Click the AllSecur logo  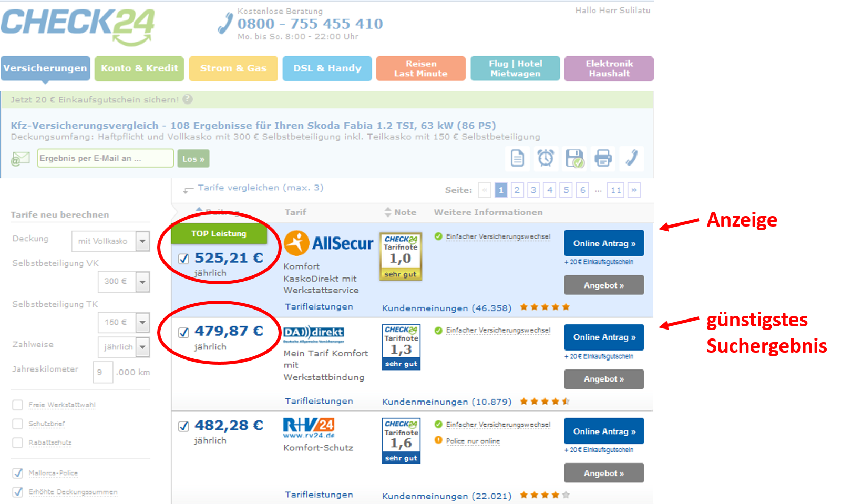(x=328, y=243)
